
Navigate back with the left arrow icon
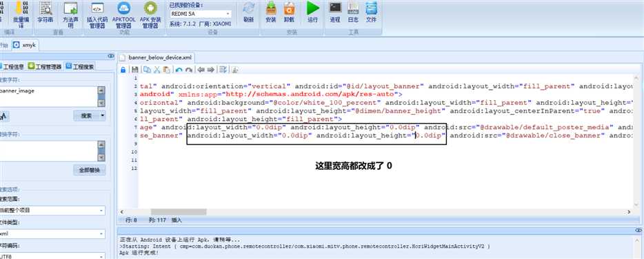pyautogui.click(x=201, y=70)
